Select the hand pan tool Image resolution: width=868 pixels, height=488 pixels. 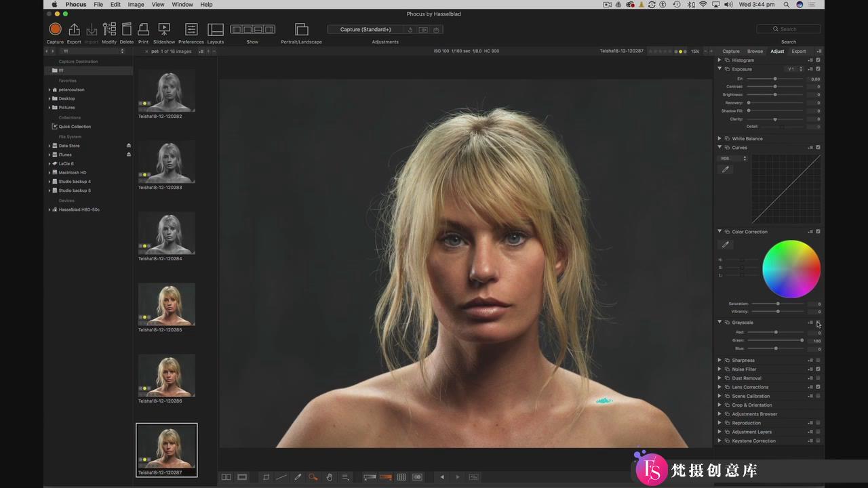coord(330,477)
